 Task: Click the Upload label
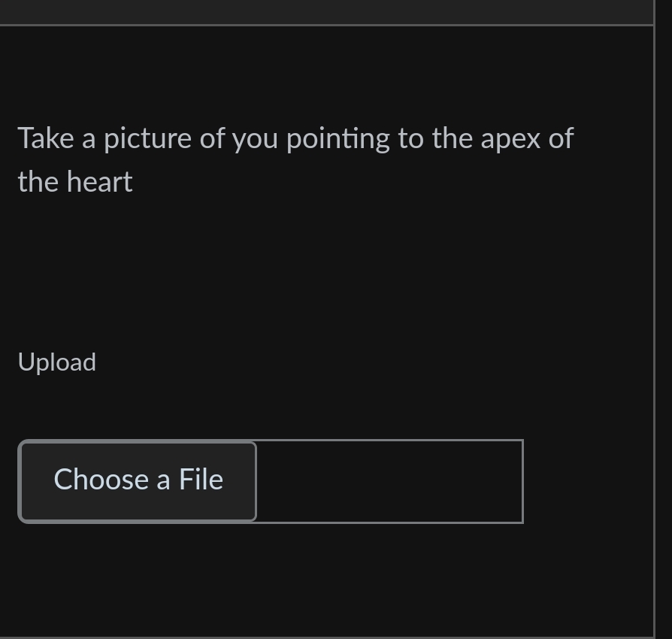coord(57,362)
